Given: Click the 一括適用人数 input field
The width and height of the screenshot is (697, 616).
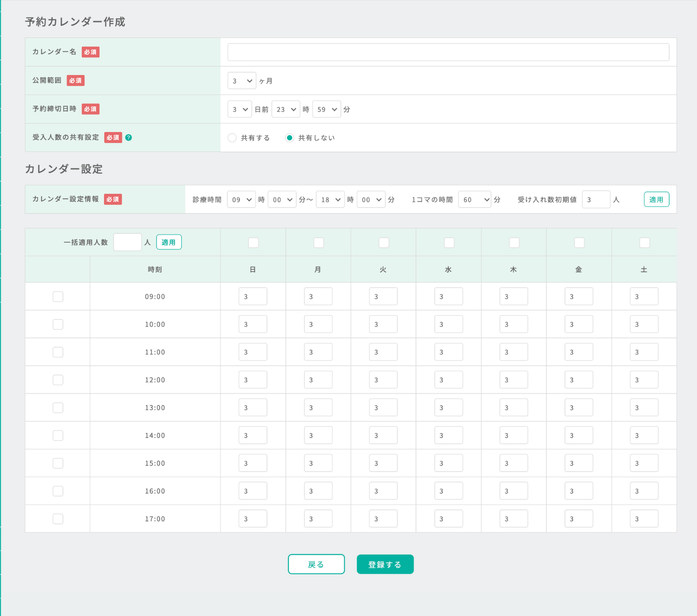Looking at the screenshot, I should tap(128, 242).
